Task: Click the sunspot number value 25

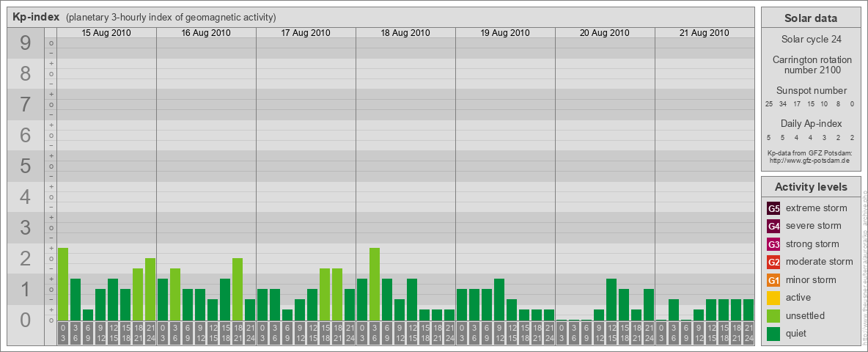Action: click(769, 104)
